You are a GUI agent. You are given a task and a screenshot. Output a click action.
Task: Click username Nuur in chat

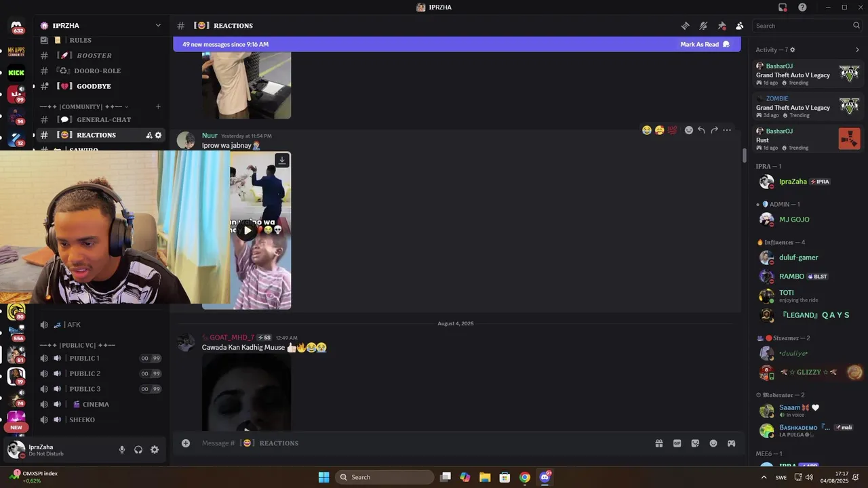[x=210, y=136]
